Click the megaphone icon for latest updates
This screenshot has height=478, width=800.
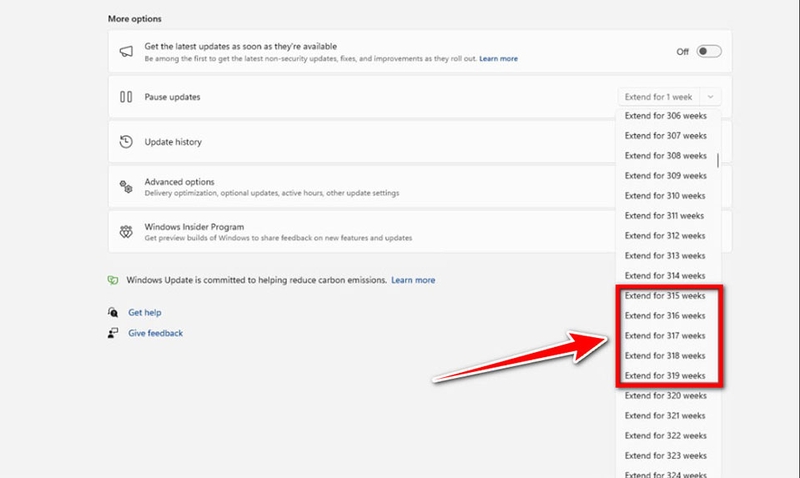coord(126,51)
